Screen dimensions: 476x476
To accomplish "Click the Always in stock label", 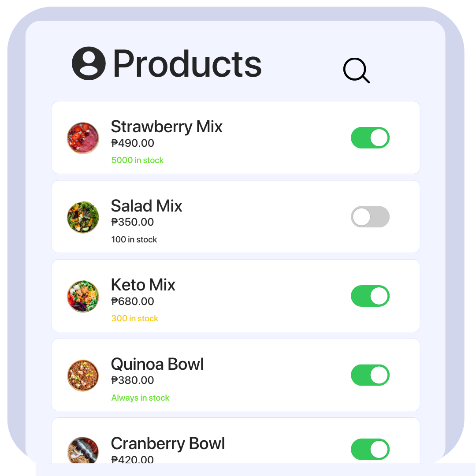I will [140, 398].
